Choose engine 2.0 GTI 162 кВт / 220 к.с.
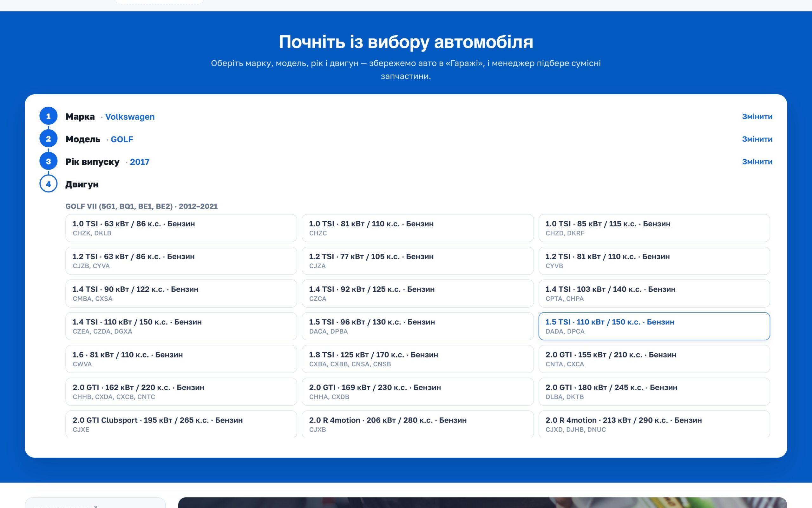Screen dimensions: 812x508 181,392
